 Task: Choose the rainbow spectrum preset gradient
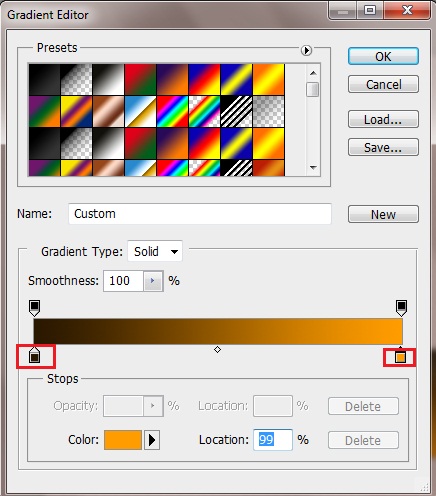tap(172, 111)
